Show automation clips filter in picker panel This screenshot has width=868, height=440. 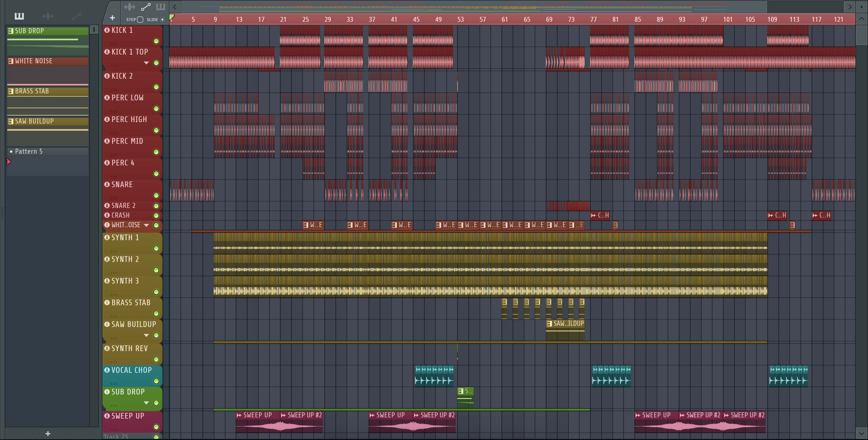(x=77, y=16)
